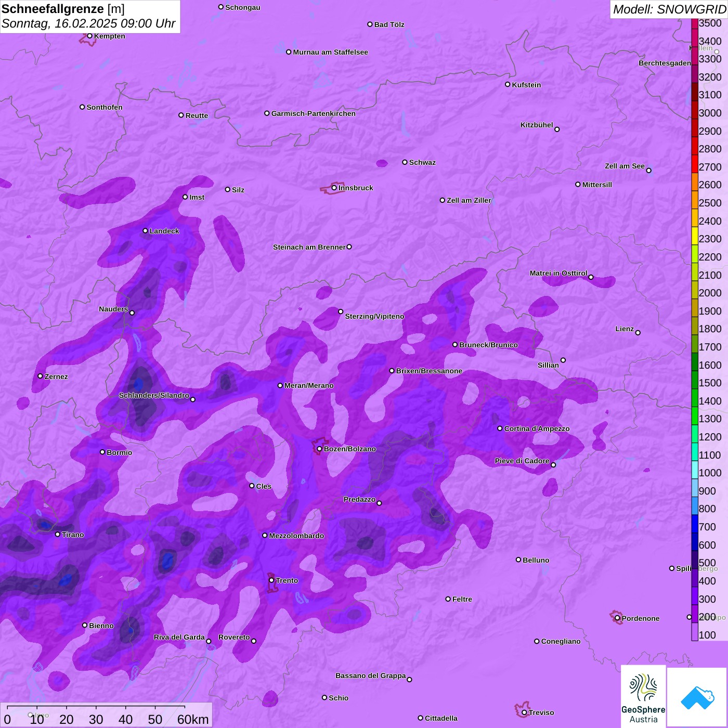Click the 'Bassano del Grappa' label

[x=371, y=675]
